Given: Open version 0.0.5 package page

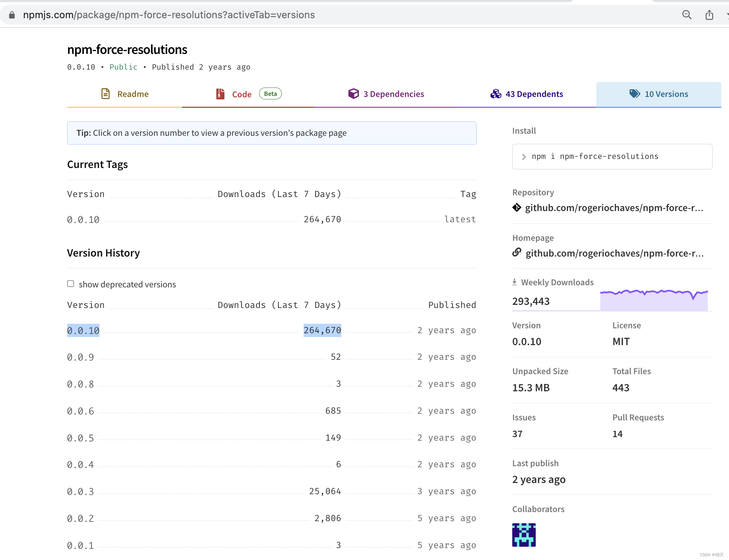Looking at the screenshot, I should click(81, 438).
